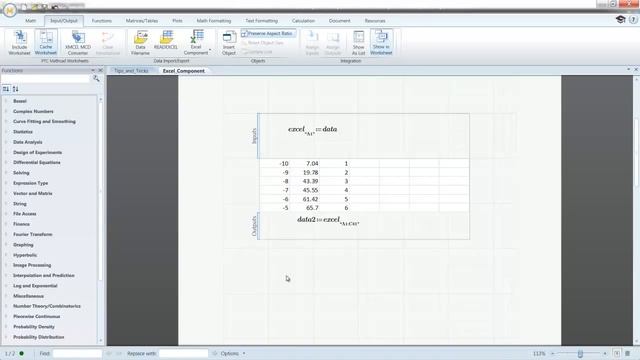This screenshot has width=640, height=360.
Task: Click the zoom in plus button
Action: [605, 353]
